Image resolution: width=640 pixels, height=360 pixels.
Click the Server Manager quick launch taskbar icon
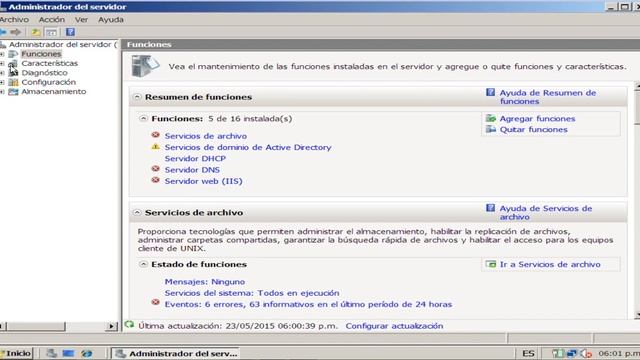pos(51,353)
